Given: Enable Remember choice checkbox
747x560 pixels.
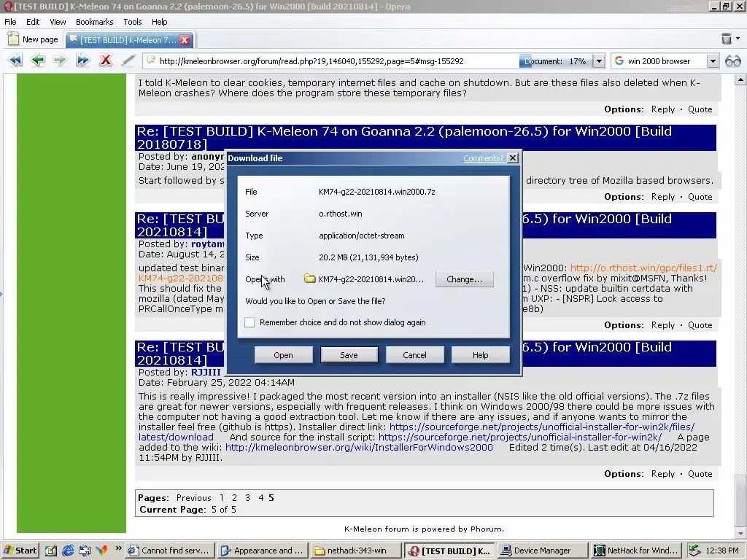Looking at the screenshot, I should 249,322.
